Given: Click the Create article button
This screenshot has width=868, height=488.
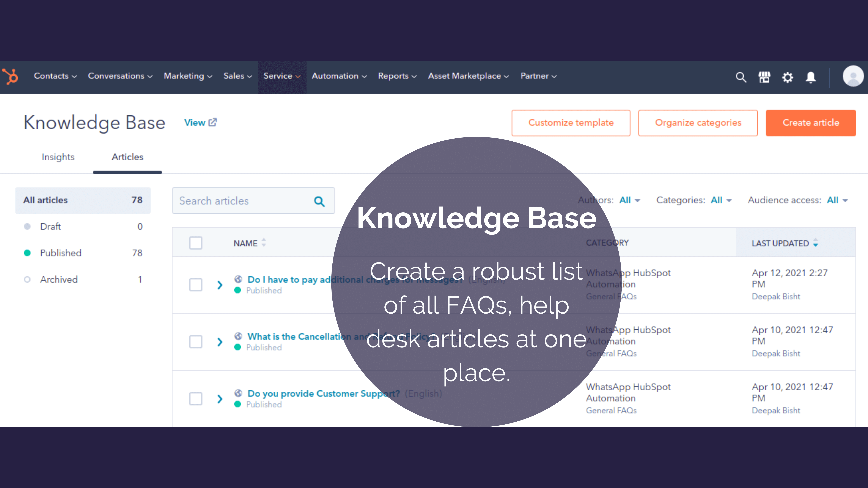Looking at the screenshot, I should pyautogui.click(x=810, y=123).
